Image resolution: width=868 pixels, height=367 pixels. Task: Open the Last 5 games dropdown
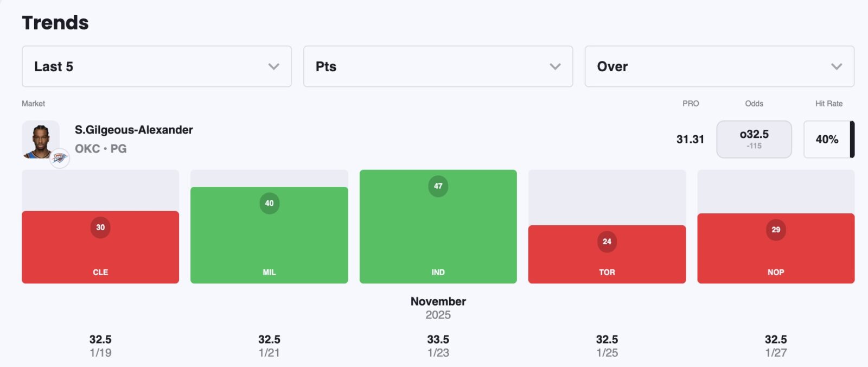156,66
